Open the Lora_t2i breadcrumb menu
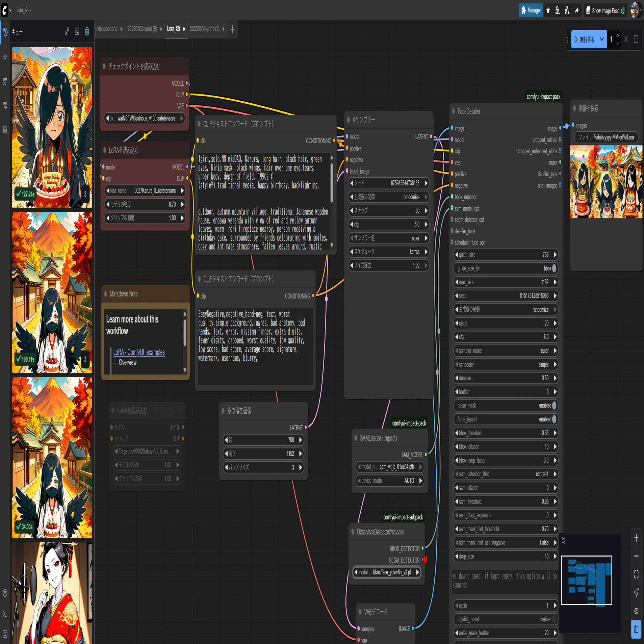 24,10
